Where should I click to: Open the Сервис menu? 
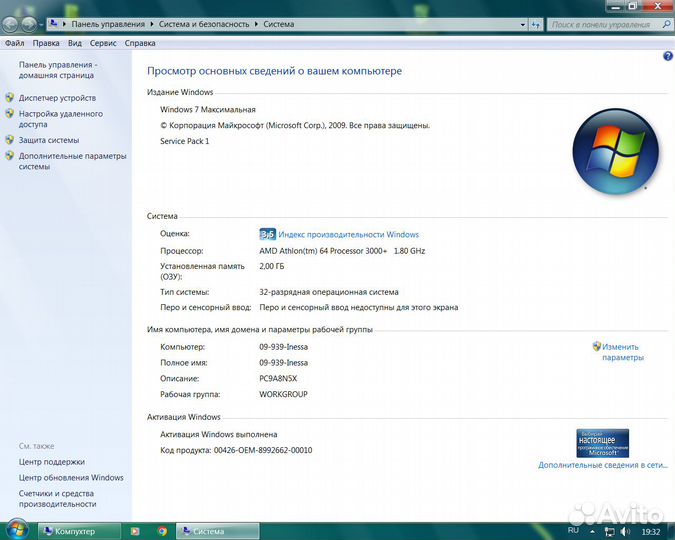pyautogui.click(x=103, y=43)
